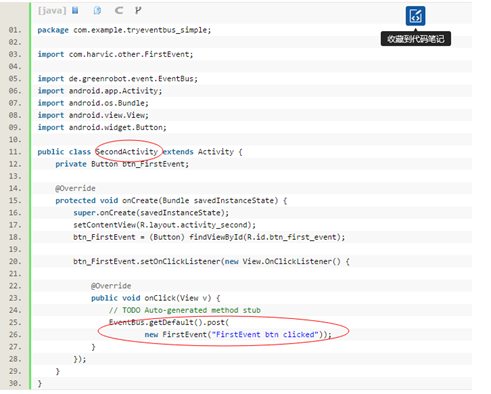Click "extends Activity {" in the class declaration

[x=203, y=152]
